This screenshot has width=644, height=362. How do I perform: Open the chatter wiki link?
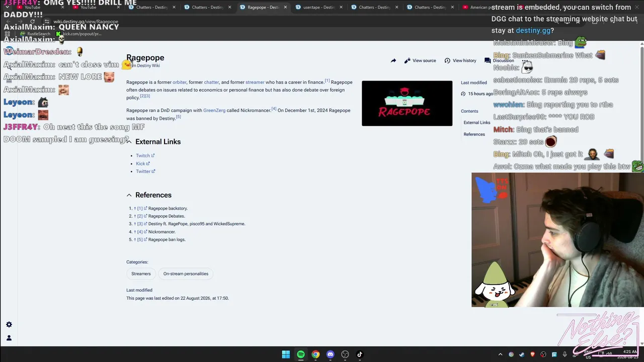(x=211, y=82)
